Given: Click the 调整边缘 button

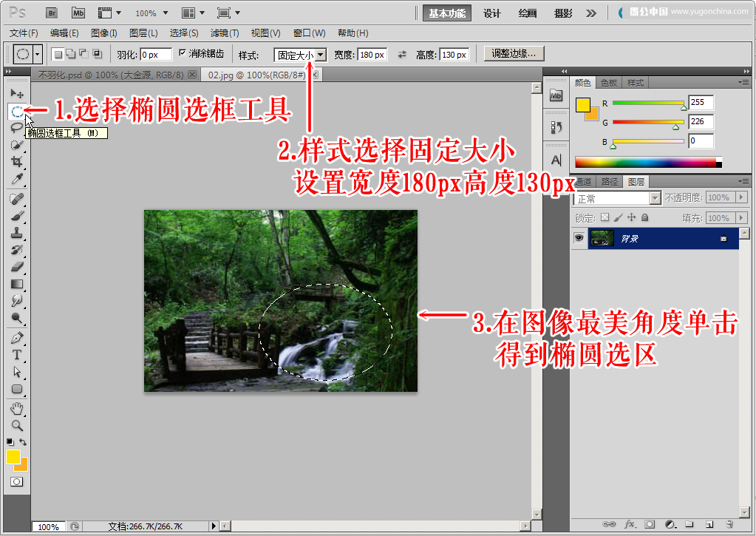Looking at the screenshot, I should point(514,53).
